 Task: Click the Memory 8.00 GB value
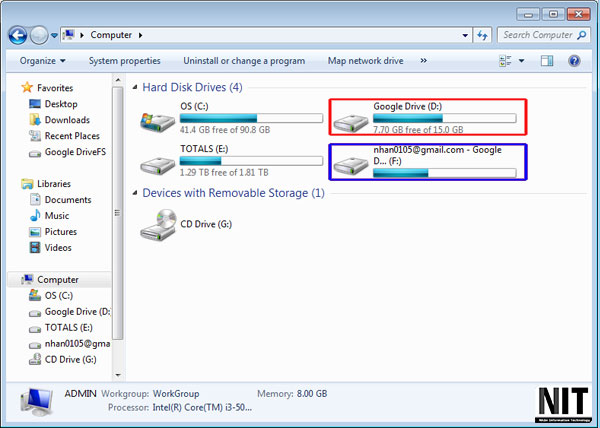312,394
